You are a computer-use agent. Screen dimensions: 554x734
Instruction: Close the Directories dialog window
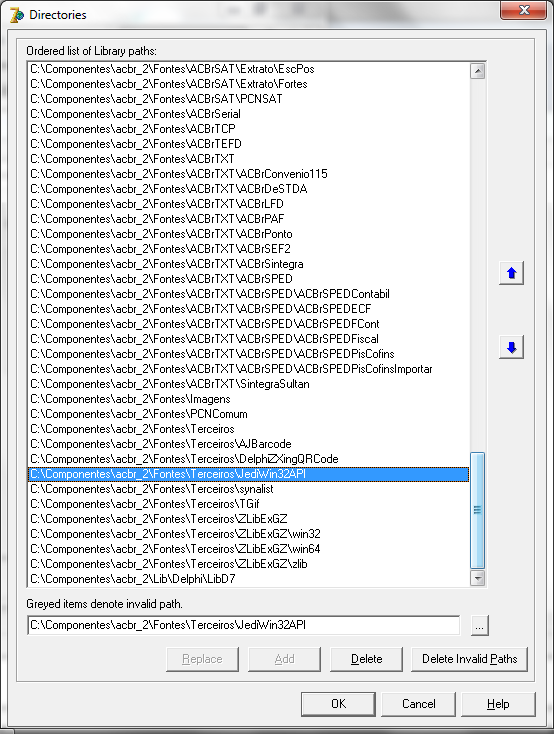point(524,10)
